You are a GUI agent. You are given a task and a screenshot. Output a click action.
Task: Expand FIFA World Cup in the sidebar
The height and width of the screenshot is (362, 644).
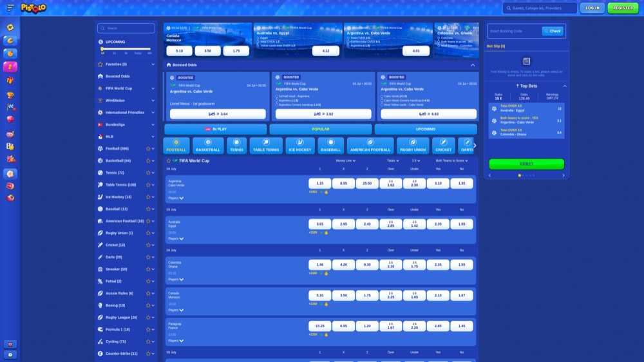[153, 88]
